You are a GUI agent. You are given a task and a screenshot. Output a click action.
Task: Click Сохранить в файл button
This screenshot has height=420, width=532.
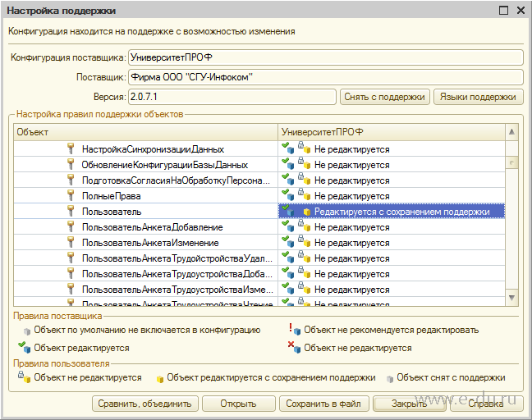tap(323, 404)
